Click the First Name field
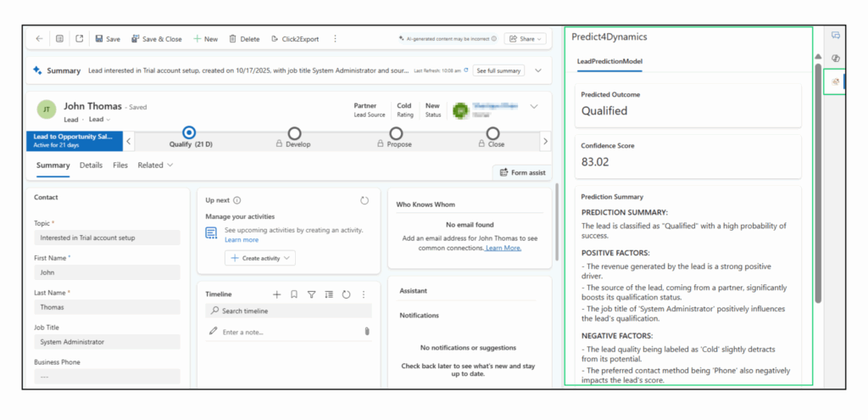Viewport: 868px width, 420px height. click(x=107, y=272)
